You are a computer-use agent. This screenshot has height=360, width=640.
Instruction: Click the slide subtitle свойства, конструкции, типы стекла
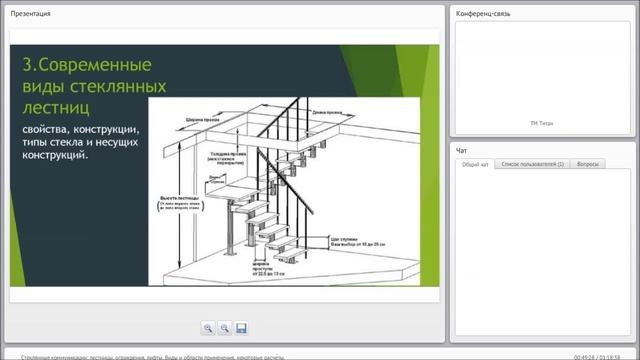(x=81, y=142)
